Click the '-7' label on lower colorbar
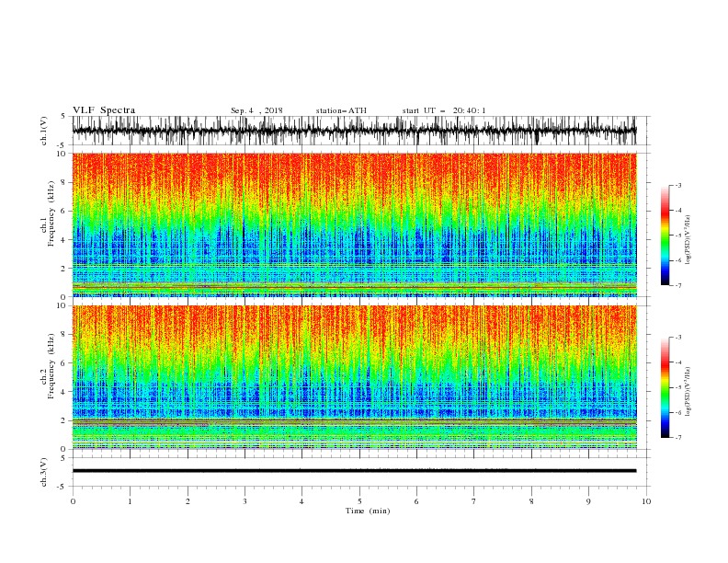The height and width of the screenshot is (563, 728). pos(677,438)
